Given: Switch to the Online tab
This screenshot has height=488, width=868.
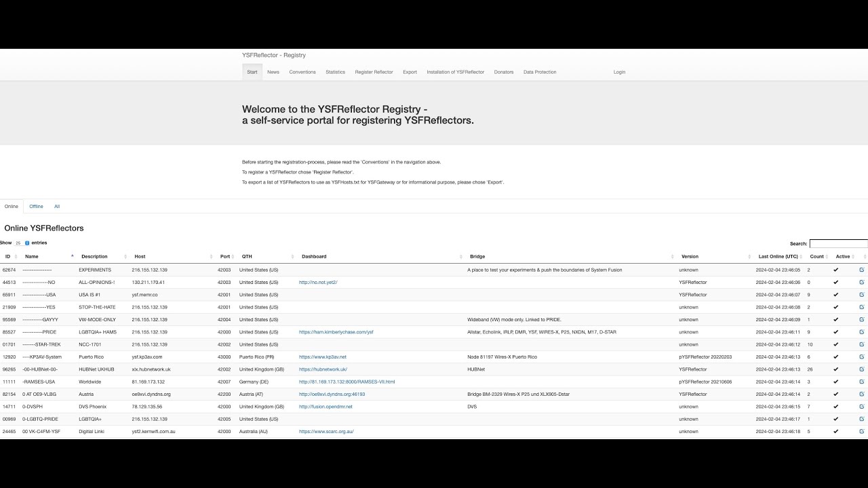Looking at the screenshot, I should pyautogui.click(x=12, y=206).
